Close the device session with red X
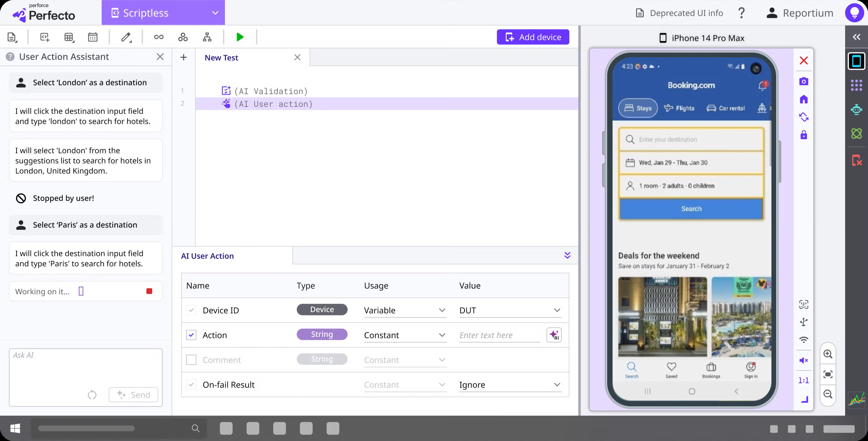This screenshot has height=441, width=868. [804, 61]
